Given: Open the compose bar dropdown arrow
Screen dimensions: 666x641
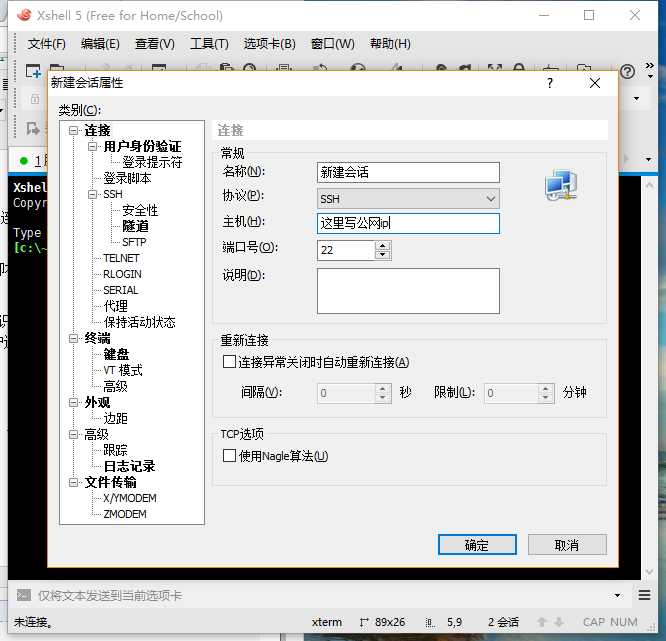Looking at the screenshot, I should coord(617,596).
